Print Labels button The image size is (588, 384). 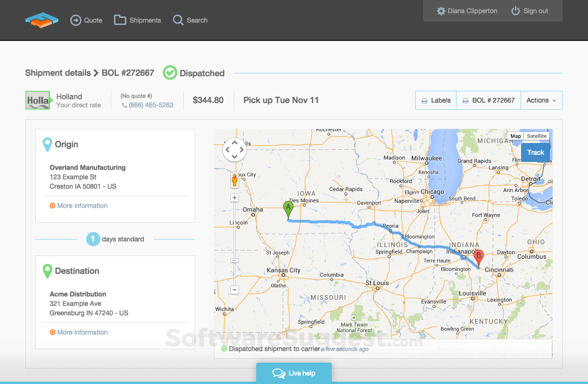pyautogui.click(x=436, y=100)
